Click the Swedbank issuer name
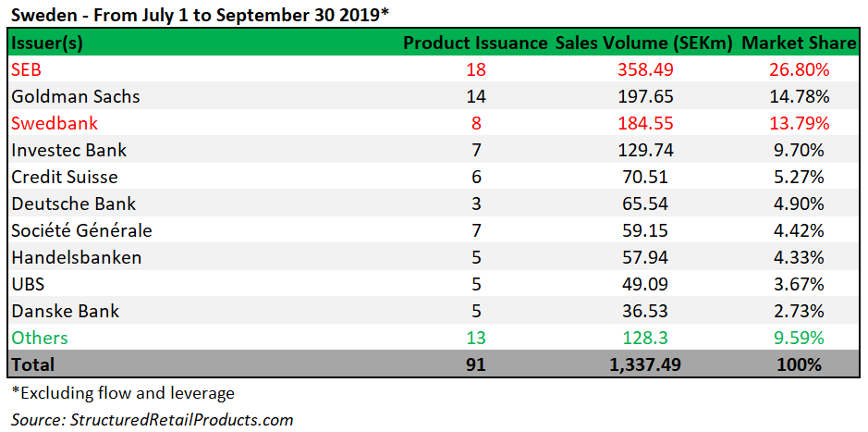The width and height of the screenshot is (868, 432). (x=55, y=123)
